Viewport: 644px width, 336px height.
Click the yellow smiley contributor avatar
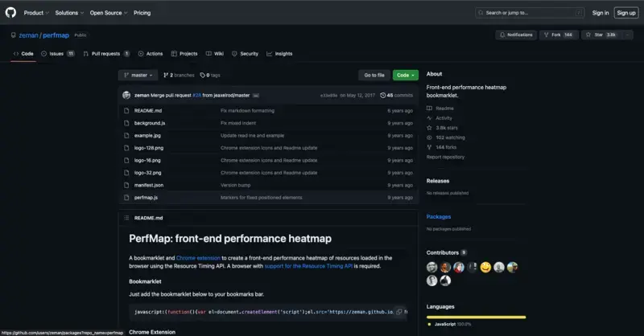point(485,268)
